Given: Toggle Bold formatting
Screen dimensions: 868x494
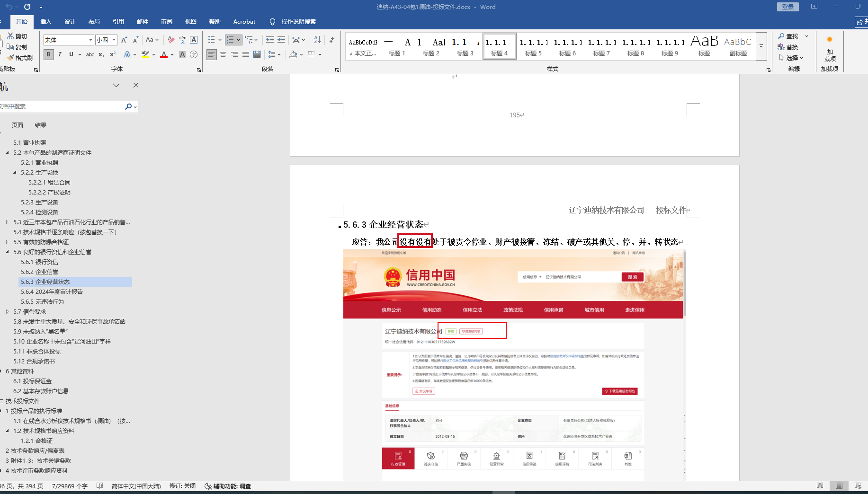Looking at the screenshot, I should (x=48, y=55).
